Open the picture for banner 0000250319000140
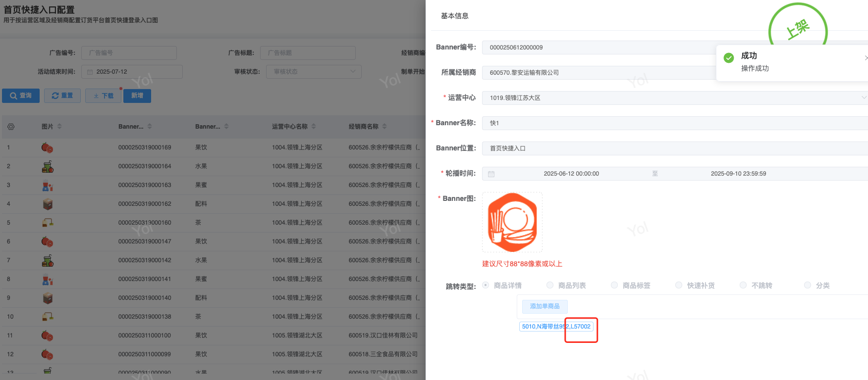 47,298
